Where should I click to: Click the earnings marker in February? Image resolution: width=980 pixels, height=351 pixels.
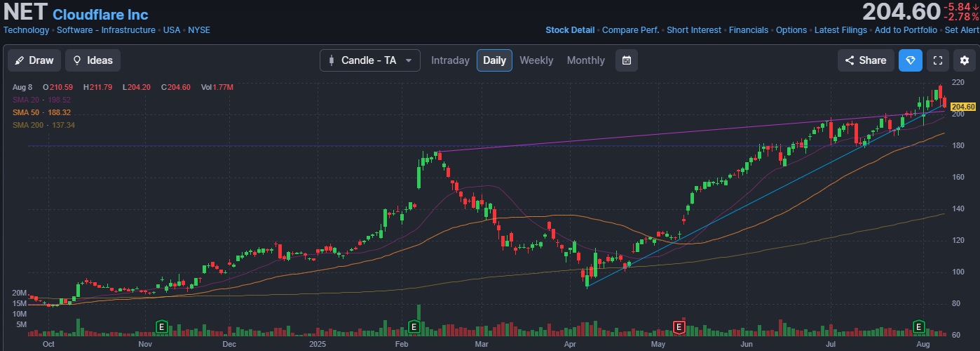[x=414, y=326]
